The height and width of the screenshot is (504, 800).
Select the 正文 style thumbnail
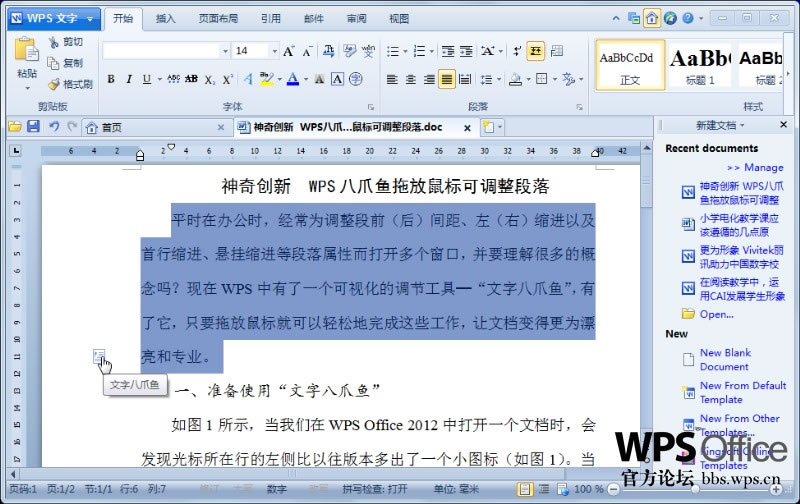630,65
